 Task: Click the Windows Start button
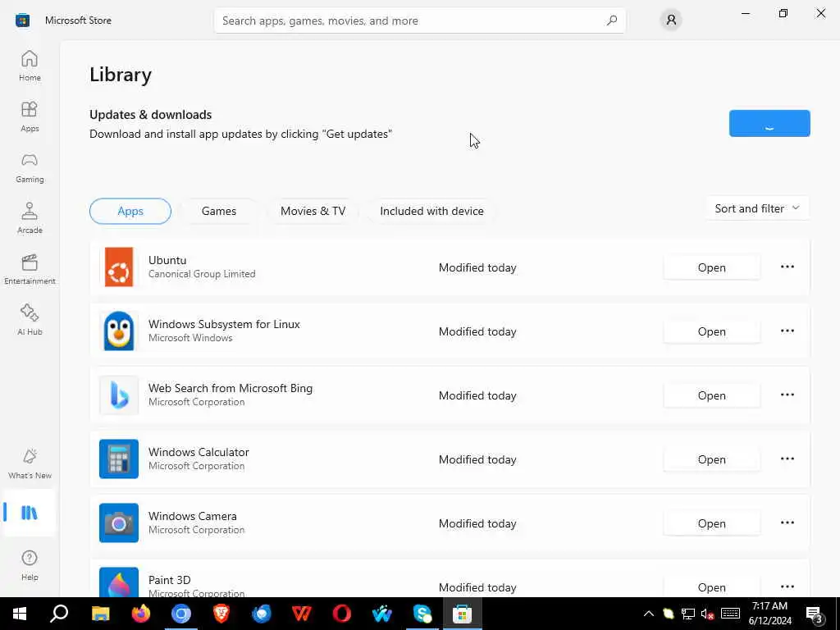pos(20,614)
